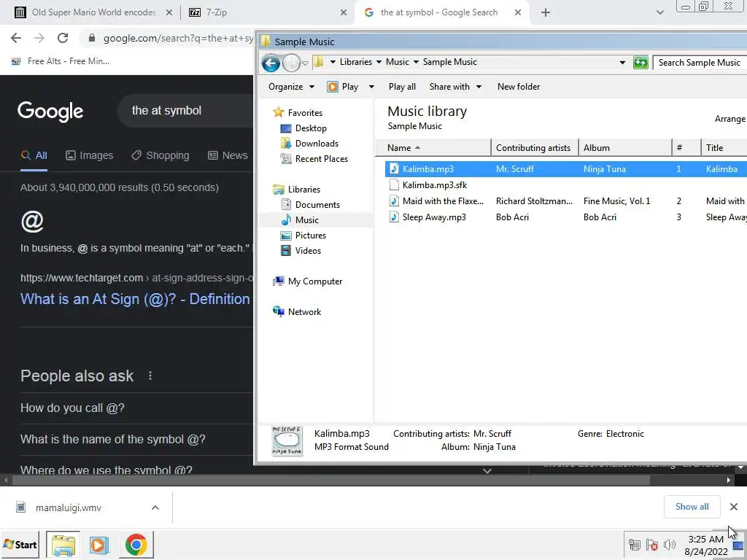Click the Play button in Explorer toolbar

343,87
